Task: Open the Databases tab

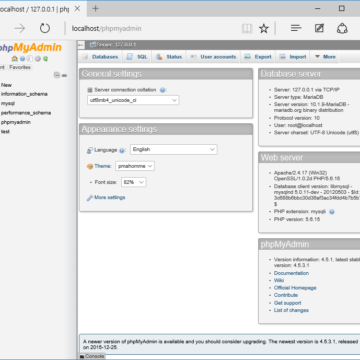Action: [100, 57]
